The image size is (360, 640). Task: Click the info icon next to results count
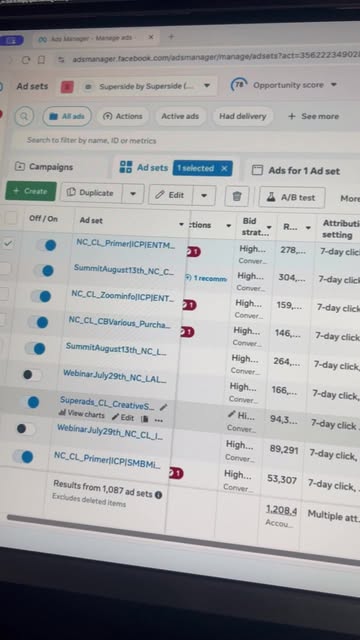[x=158, y=495]
